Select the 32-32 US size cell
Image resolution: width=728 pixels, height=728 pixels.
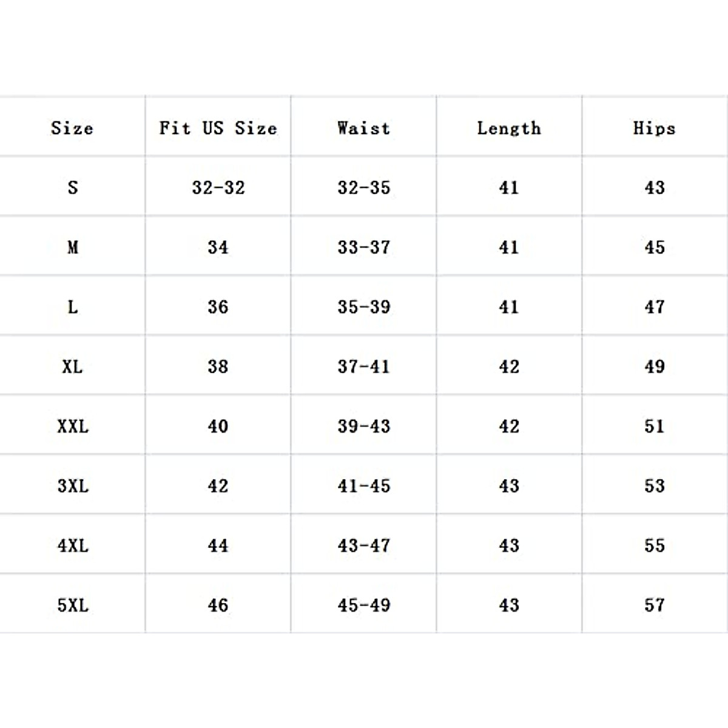coord(218,187)
